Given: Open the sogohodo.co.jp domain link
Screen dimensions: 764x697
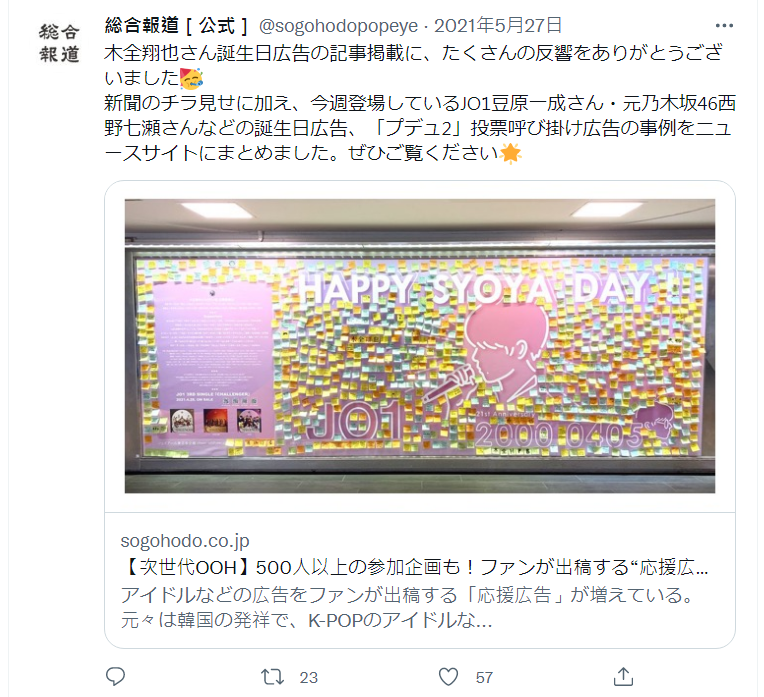Looking at the screenshot, I should point(185,541).
